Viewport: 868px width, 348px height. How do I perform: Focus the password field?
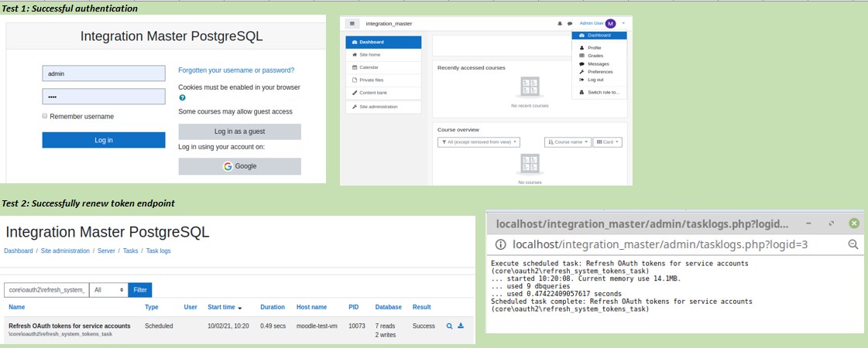click(104, 97)
